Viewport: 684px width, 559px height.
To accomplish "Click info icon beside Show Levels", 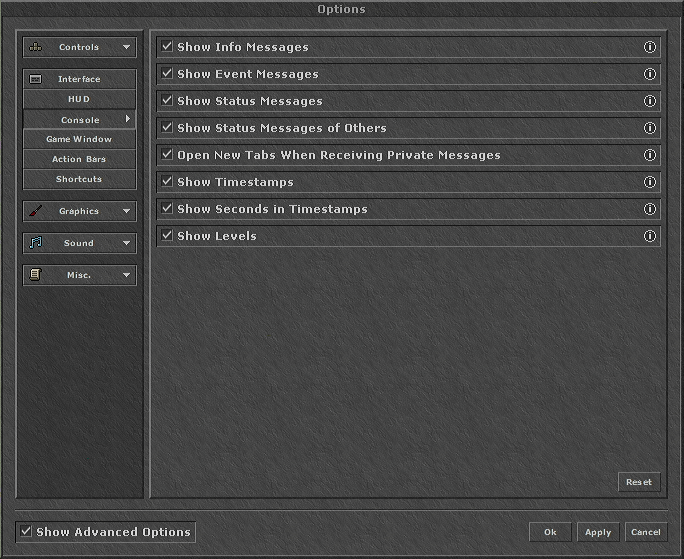I will point(650,236).
